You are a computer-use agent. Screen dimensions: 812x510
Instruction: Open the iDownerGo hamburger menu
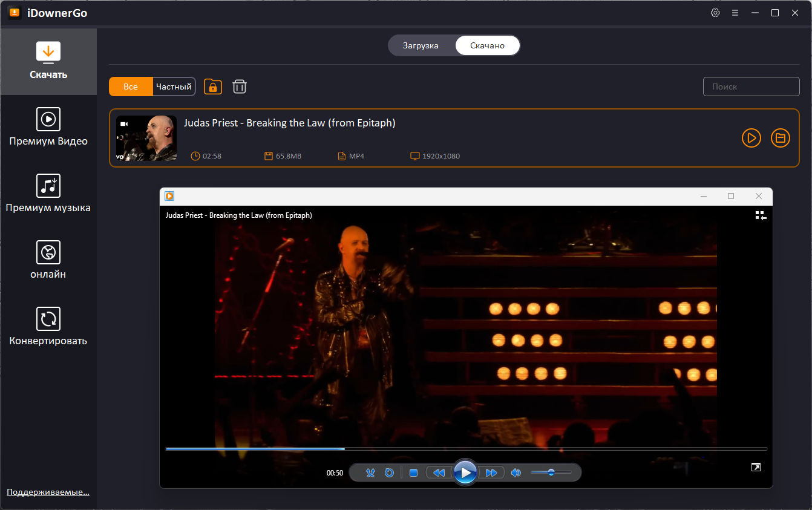[x=735, y=13]
